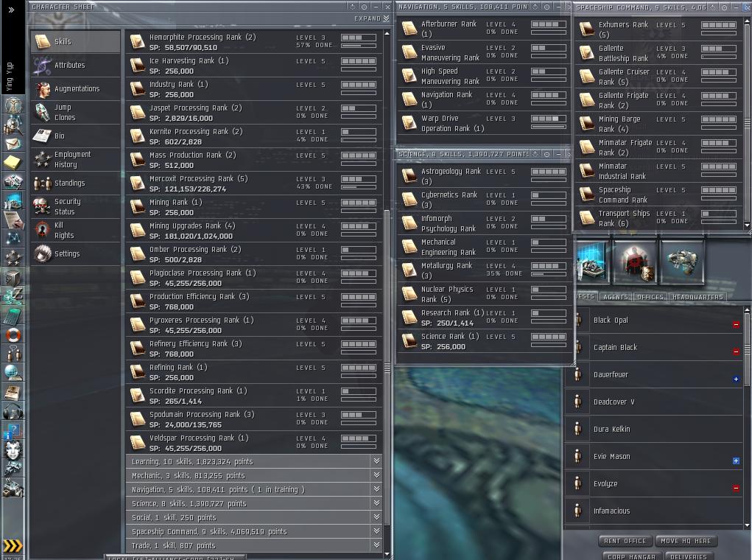752x560 pixels.
Task: Open the jukebox headphones icon
Action: [13, 411]
